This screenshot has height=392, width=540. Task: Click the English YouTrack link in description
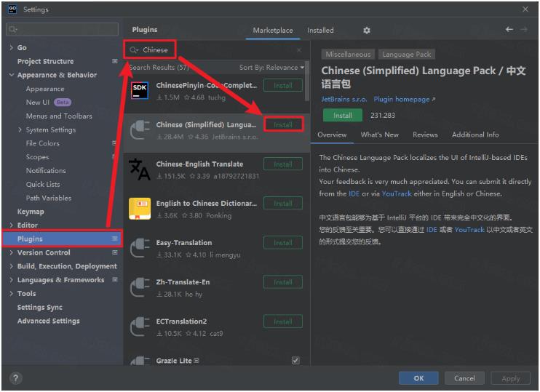tap(397, 193)
